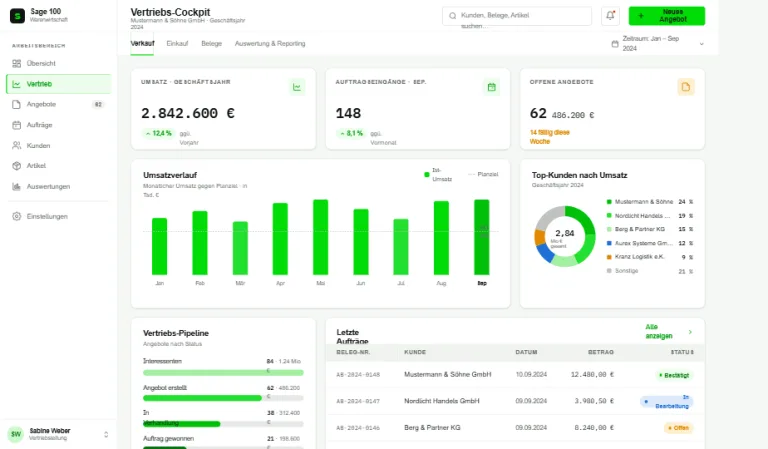Switch to the Auswertung & Reporting tab
The width and height of the screenshot is (768, 449).
pos(270,44)
